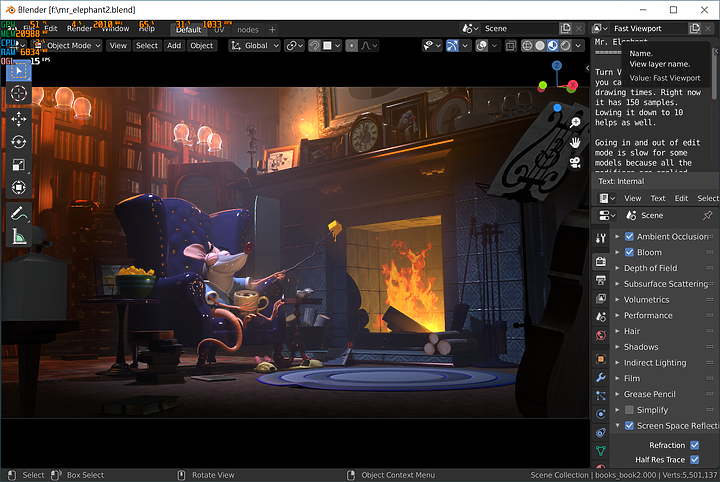Switch to the Default workspace tab
This screenshot has width=720, height=482.
188,30
